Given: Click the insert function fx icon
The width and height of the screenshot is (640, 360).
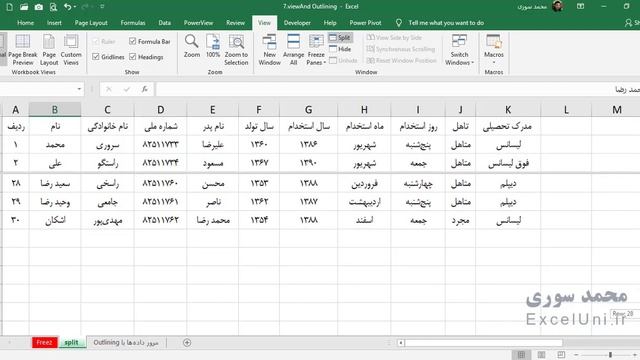Looking at the screenshot, I should pos(145,89).
